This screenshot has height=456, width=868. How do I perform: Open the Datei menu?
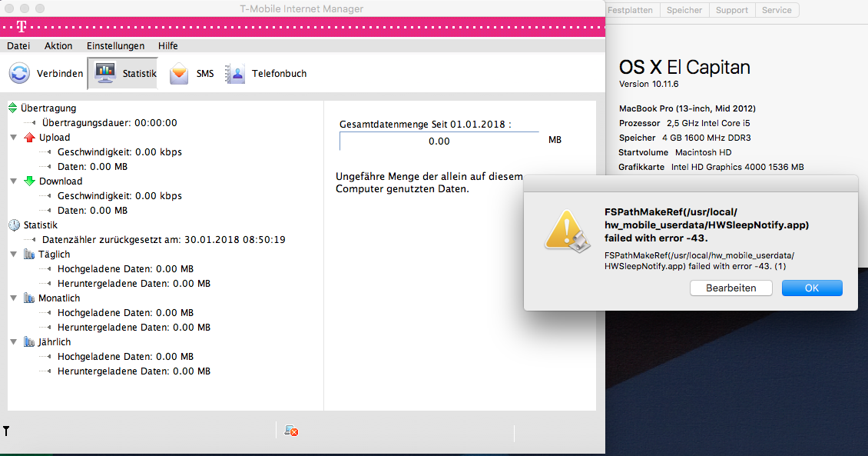click(18, 45)
